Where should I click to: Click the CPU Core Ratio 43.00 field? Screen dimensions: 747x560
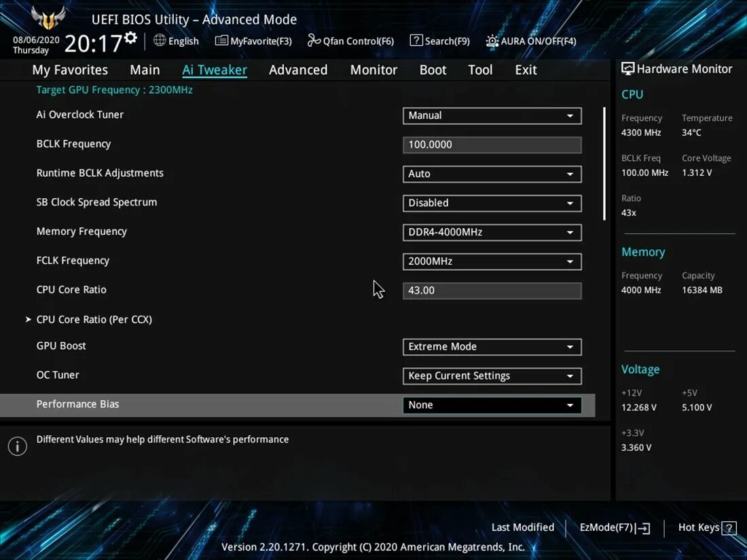(x=492, y=291)
